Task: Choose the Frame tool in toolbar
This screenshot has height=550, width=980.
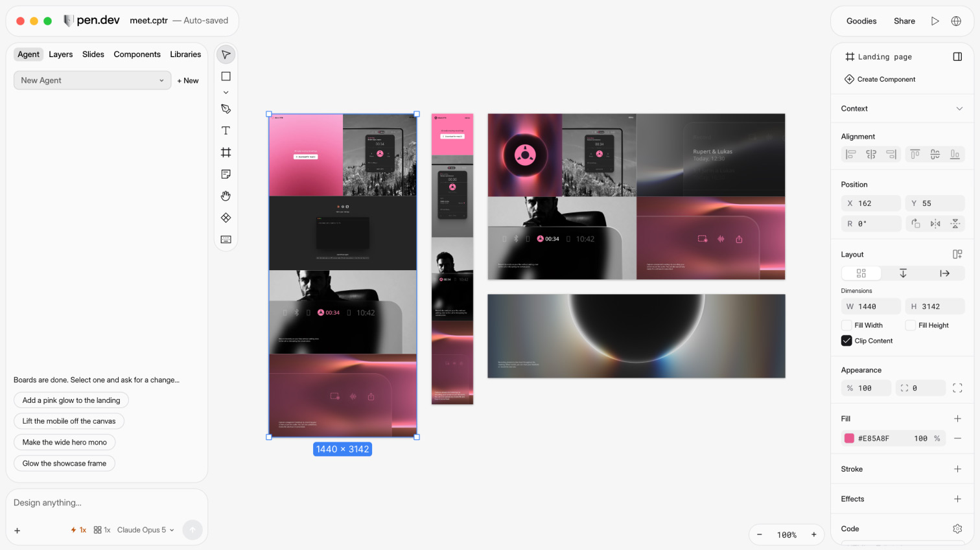Action: tap(226, 152)
